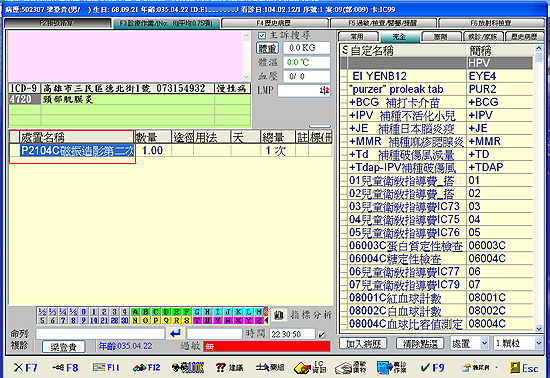Open the tools dropdown arrow near Esc
Screen dimensions: 550x378
[x=496, y=367]
